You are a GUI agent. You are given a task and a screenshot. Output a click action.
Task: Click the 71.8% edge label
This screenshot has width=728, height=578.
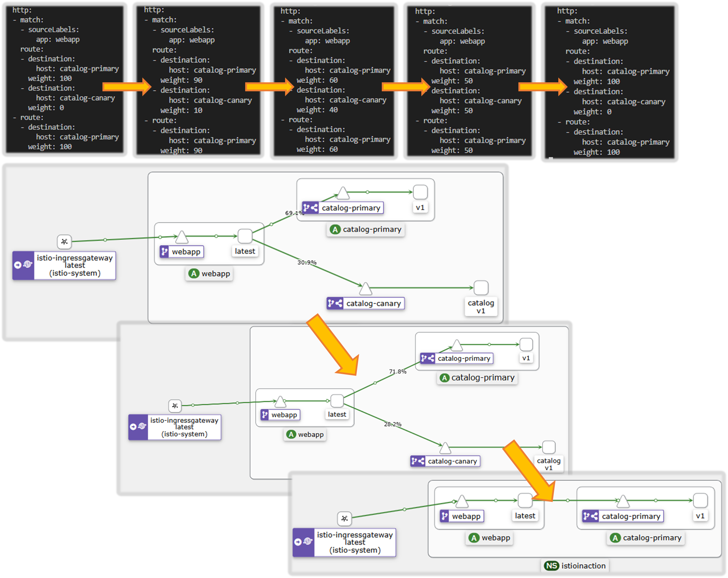pyautogui.click(x=398, y=371)
